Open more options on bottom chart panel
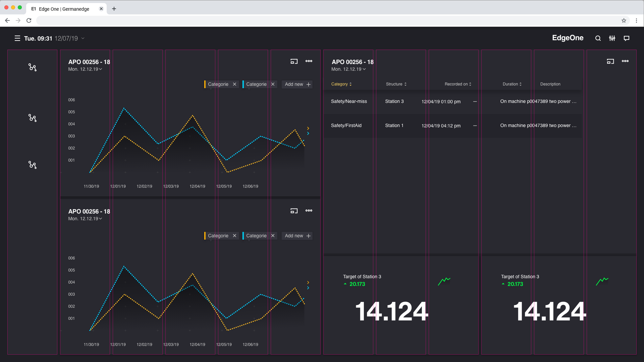The height and width of the screenshot is (362, 644). 309,210
